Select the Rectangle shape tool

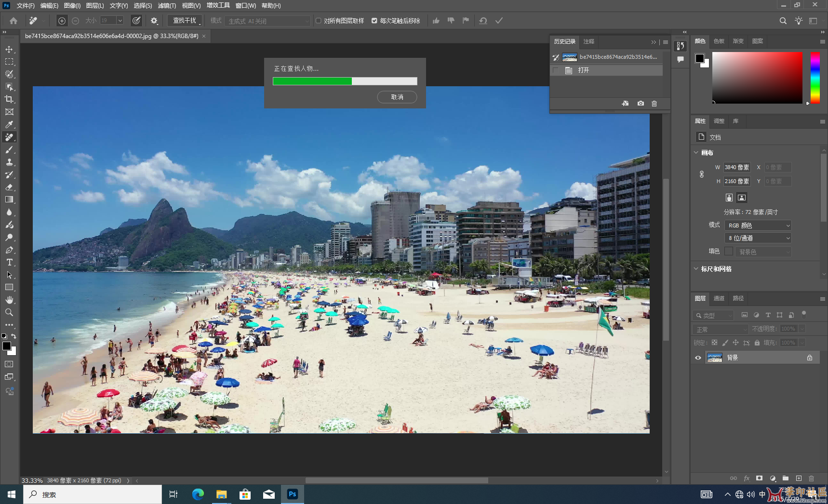[9, 287]
